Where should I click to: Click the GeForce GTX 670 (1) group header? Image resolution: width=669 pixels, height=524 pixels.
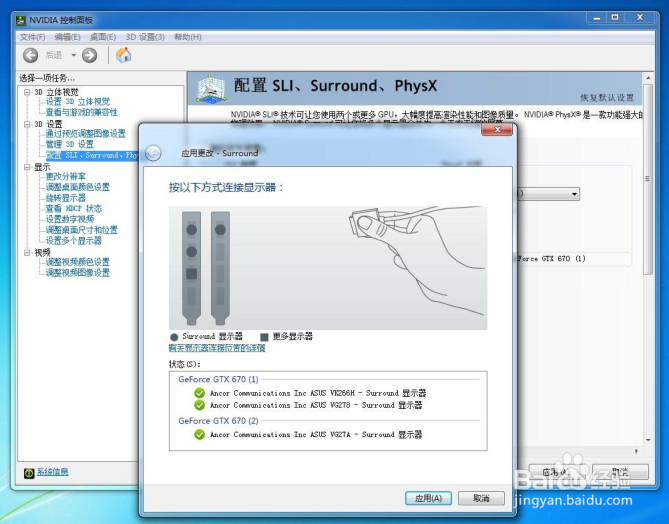[218, 379]
